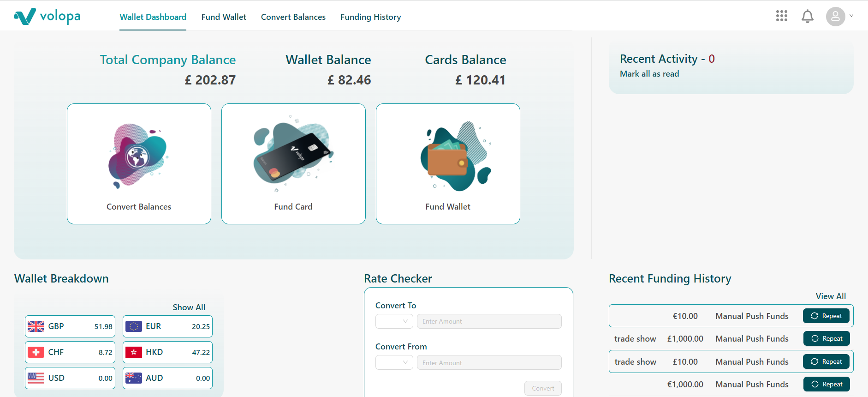868x397 pixels.
Task: Repeat the €10.00 Manual Push Funds
Action: [826, 316]
